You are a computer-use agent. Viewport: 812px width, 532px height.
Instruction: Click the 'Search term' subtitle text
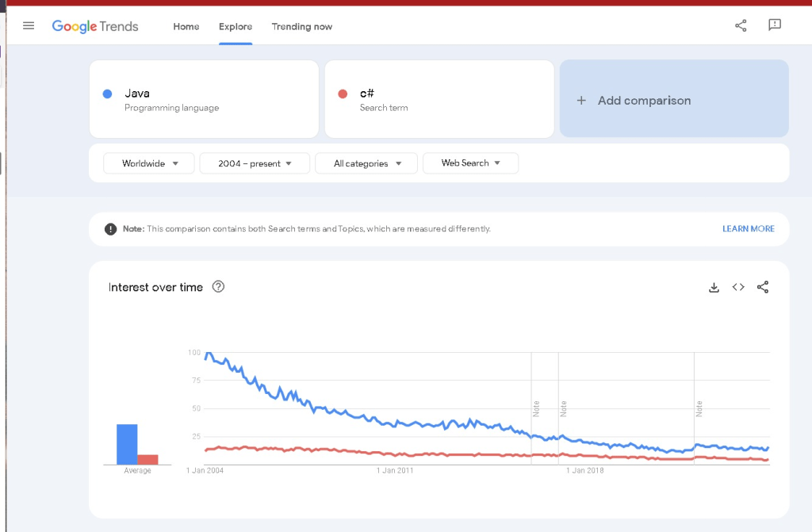(384, 108)
